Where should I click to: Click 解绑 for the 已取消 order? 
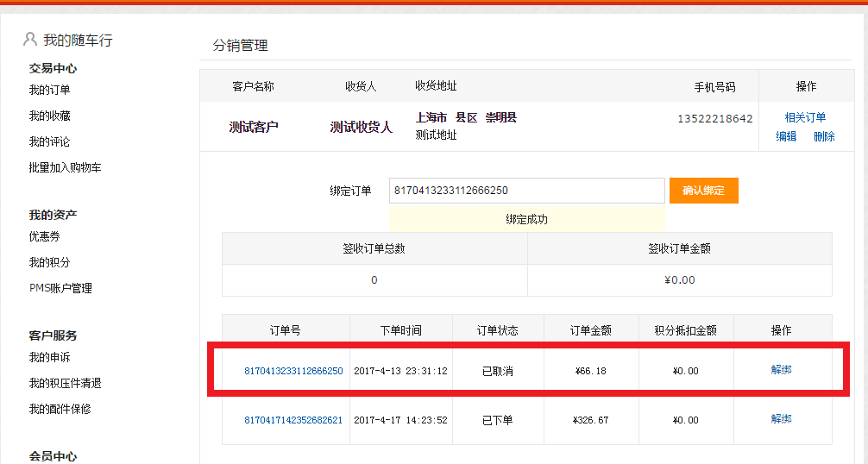click(781, 370)
